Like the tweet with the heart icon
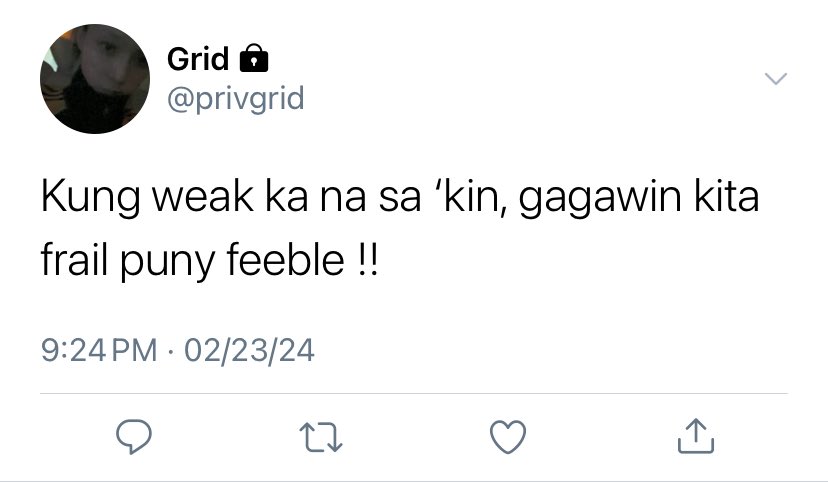Image resolution: width=828 pixels, height=482 pixels. (x=508, y=437)
